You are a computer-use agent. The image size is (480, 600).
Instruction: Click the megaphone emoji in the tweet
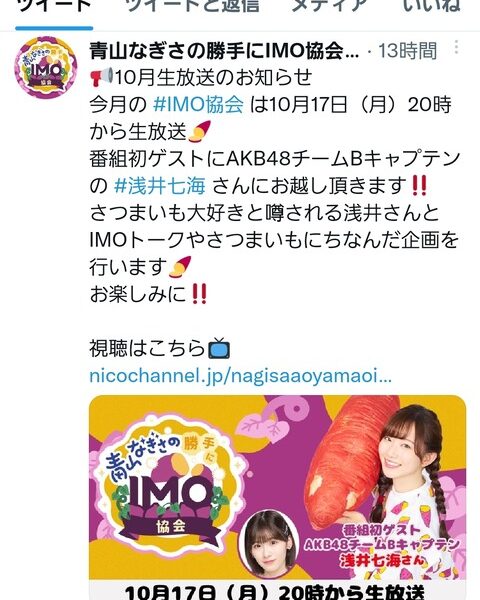point(101,77)
